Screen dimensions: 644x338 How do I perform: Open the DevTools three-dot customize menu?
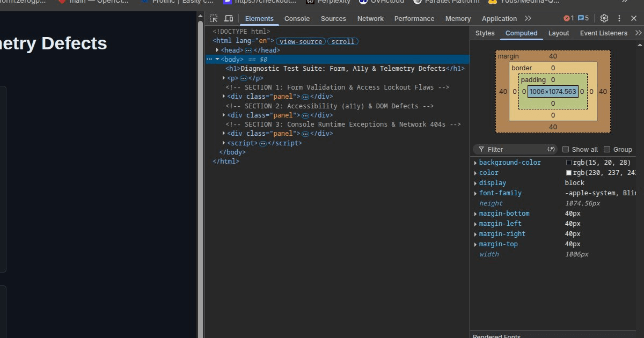tap(619, 18)
